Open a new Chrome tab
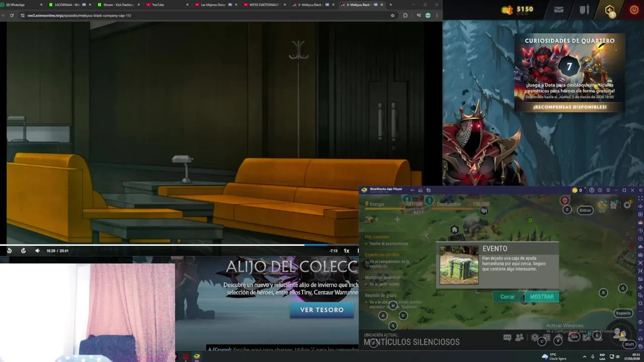 pyautogui.click(x=390, y=5)
